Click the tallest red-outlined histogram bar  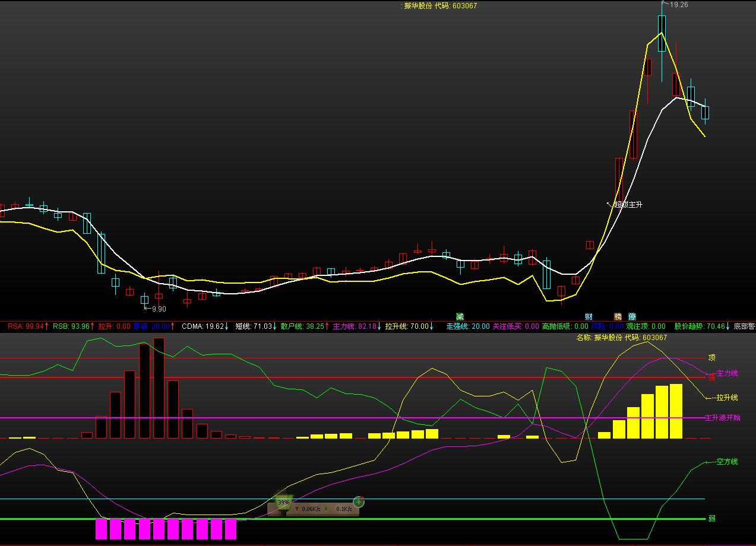point(159,388)
